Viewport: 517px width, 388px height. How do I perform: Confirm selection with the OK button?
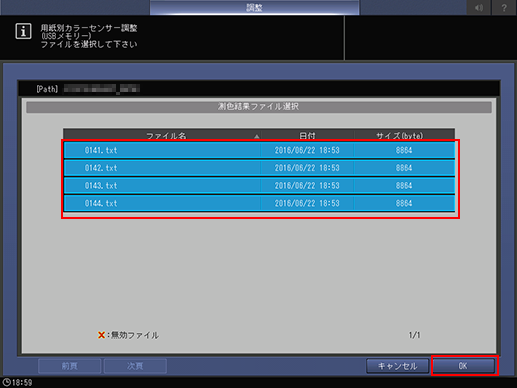(x=463, y=366)
